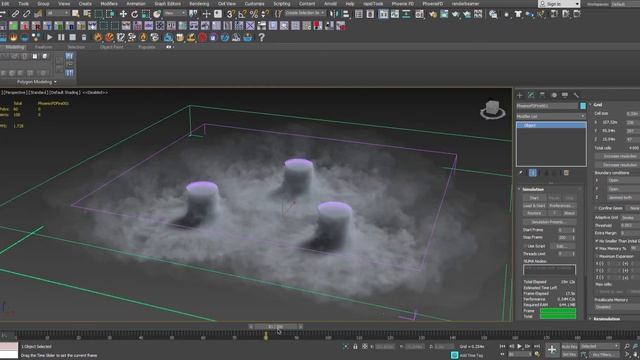Click the Load & Start button

click(534, 206)
